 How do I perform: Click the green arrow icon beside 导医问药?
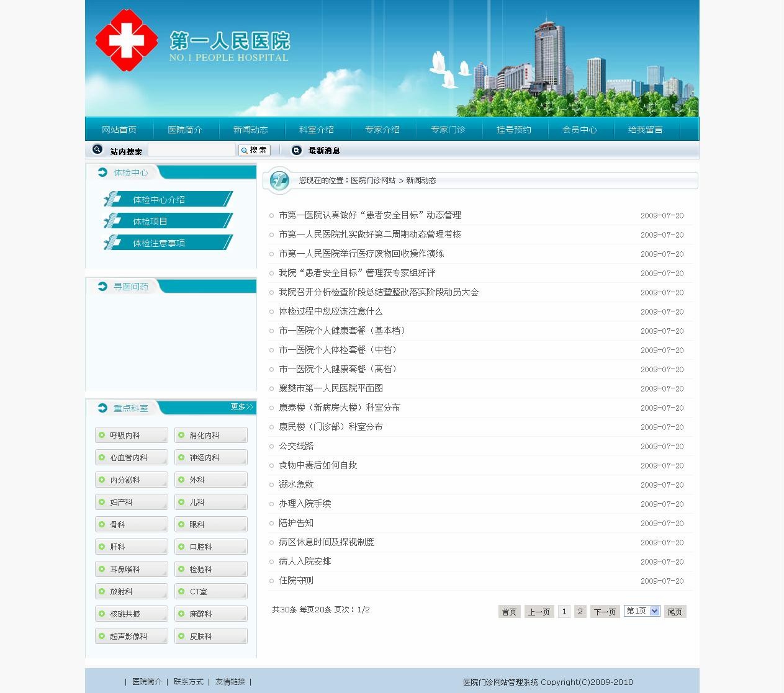(x=102, y=287)
